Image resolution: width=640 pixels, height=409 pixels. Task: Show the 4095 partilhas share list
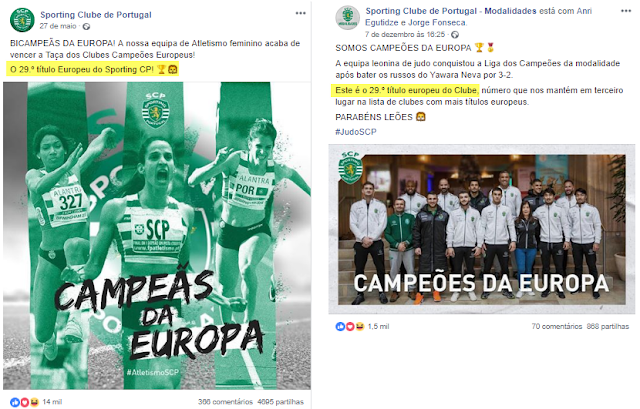(x=280, y=402)
